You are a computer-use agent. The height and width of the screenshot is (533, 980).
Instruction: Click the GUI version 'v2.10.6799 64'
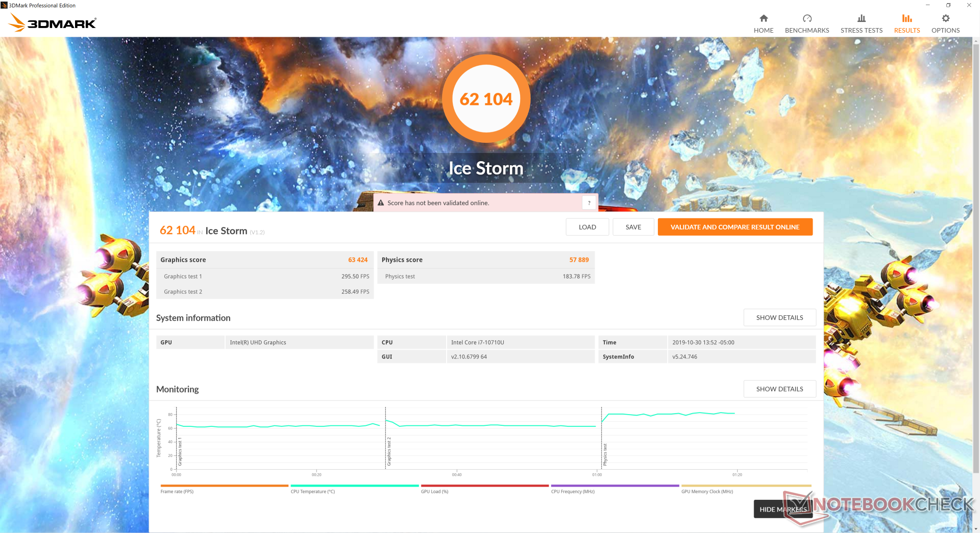click(469, 357)
